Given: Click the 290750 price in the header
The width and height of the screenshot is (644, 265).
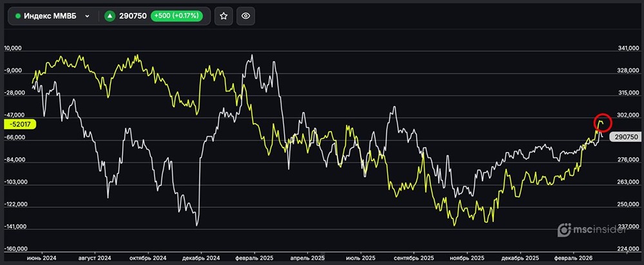Looking at the screenshot, I should pyautogui.click(x=133, y=16).
